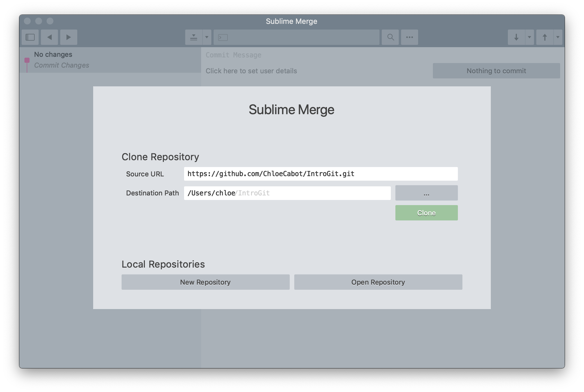584x392 pixels.
Task: Click the Source URL field
Action: 321,174
